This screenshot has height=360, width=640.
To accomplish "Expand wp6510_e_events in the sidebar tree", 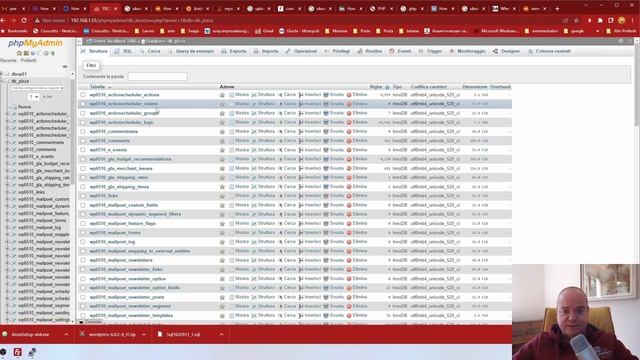I will pos(7,156).
